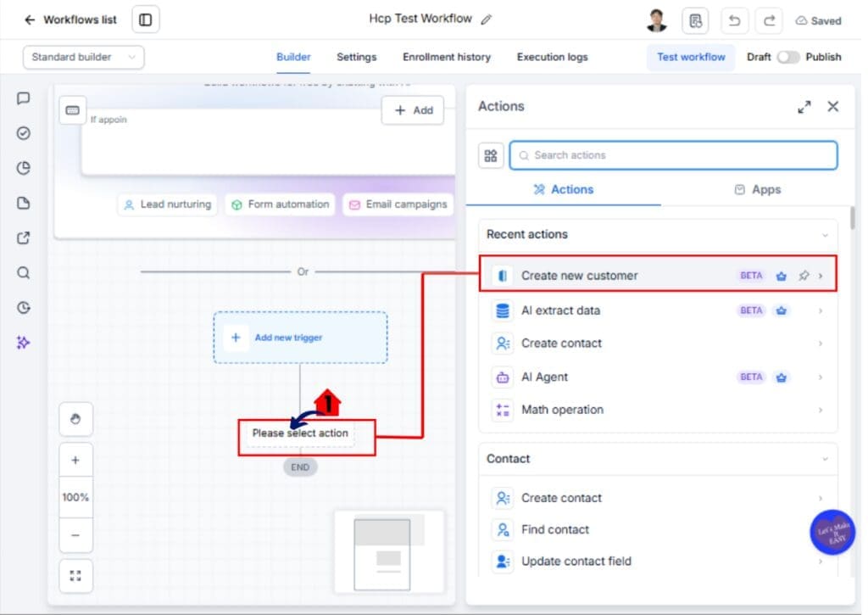Focus the Search actions field
Screen dimensions: 868x615
click(673, 155)
